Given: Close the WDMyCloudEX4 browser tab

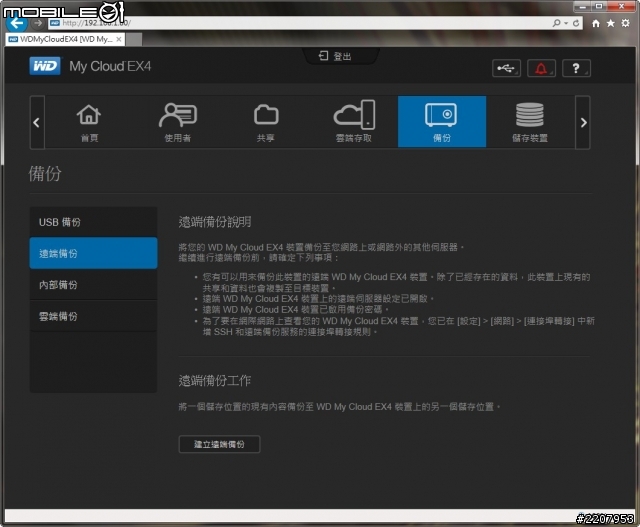Looking at the screenshot, I should pyautogui.click(x=118, y=39).
